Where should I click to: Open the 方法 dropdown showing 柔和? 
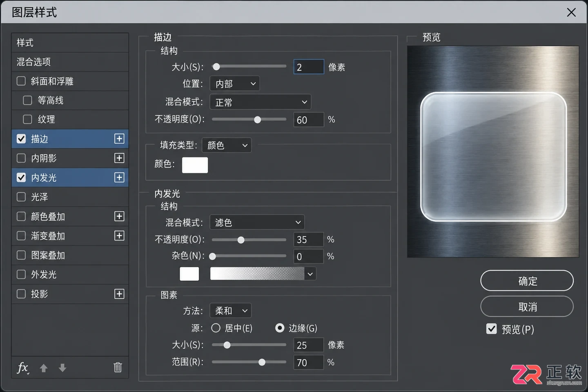pyautogui.click(x=231, y=311)
